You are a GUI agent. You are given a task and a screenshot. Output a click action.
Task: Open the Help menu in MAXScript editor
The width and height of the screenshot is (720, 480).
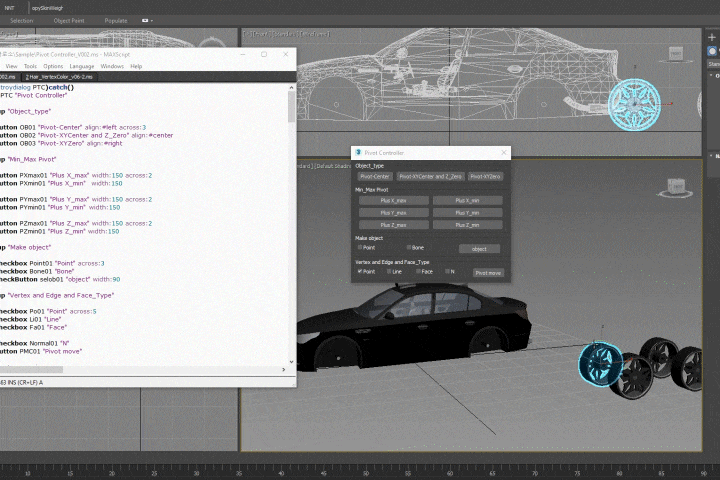[x=136, y=66]
